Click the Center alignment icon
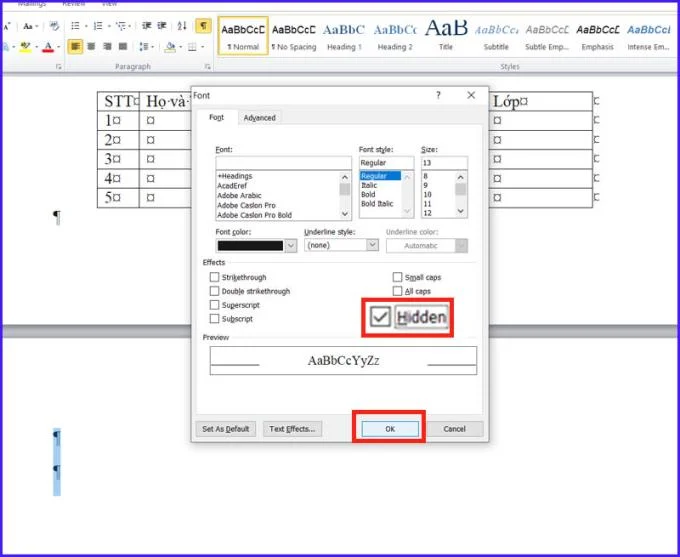Image resolution: width=680 pixels, height=557 pixels. [x=91, y=46]
